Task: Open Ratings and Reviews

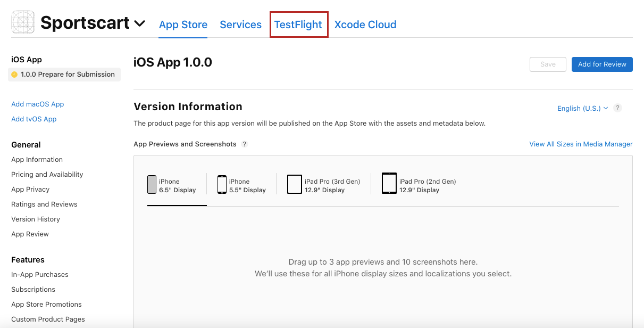Action: click(44, 204)
